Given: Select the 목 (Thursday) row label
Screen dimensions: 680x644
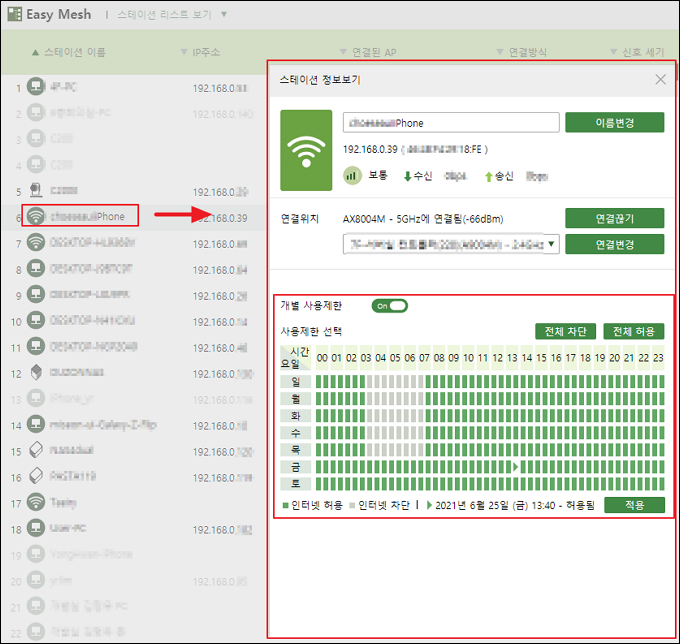Looking at the screenshot, I should pyautogui.click(x=295, y=449).
